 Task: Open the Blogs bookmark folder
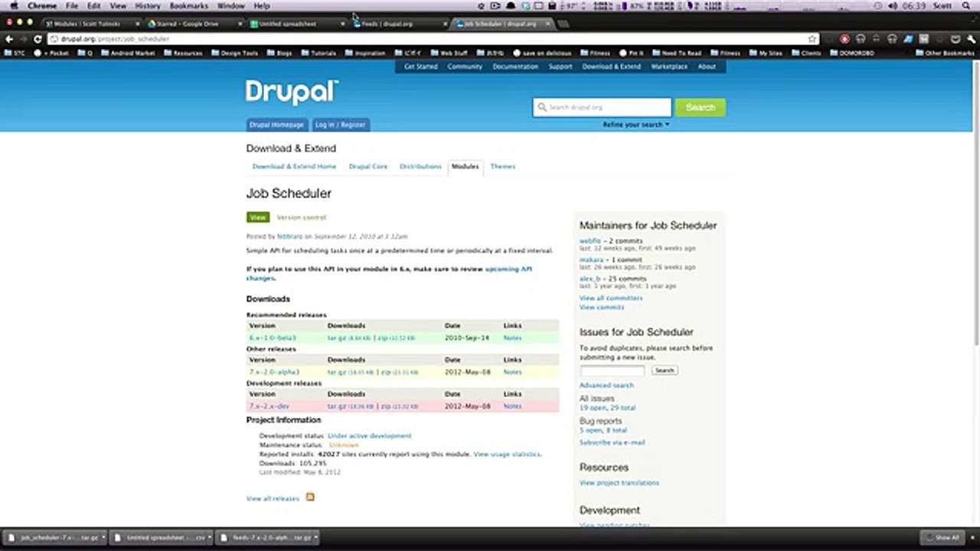click(x=279, y=54)
